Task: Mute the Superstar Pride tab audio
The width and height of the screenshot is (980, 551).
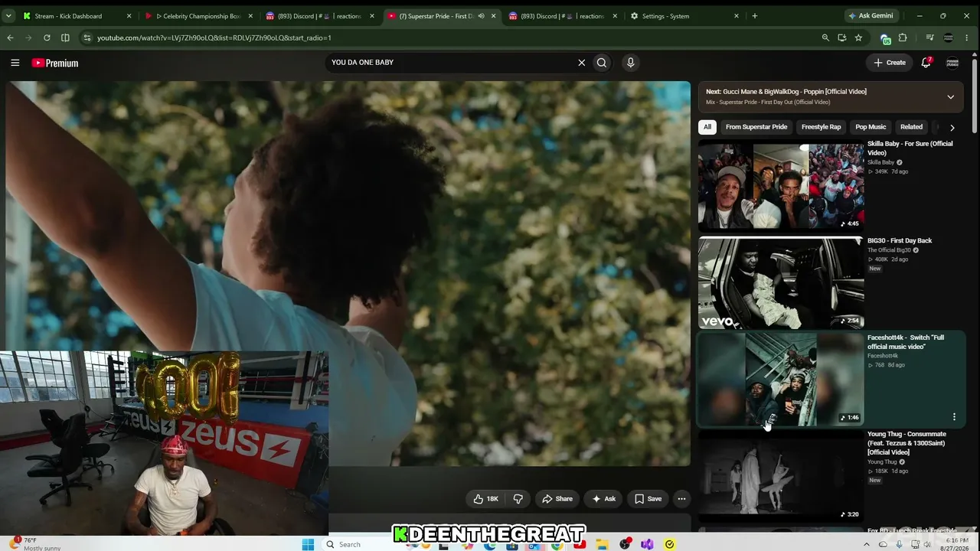Action: tap(481, 15)
